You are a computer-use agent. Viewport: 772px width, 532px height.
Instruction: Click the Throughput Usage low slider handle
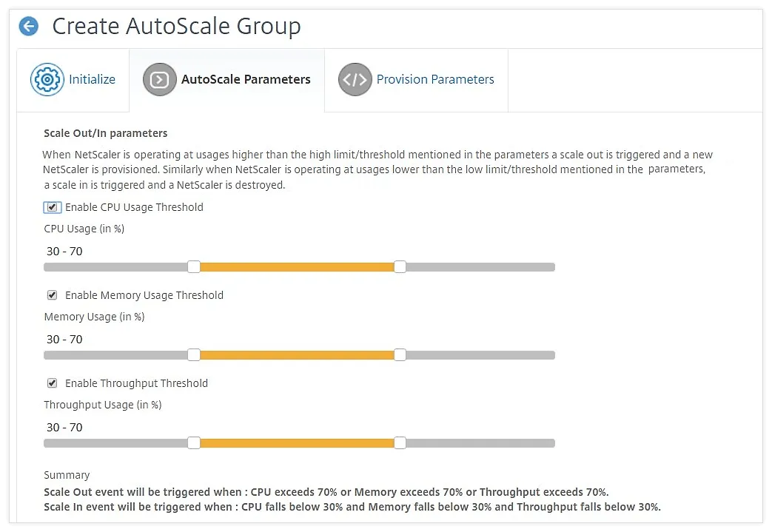tap(194, 443)
